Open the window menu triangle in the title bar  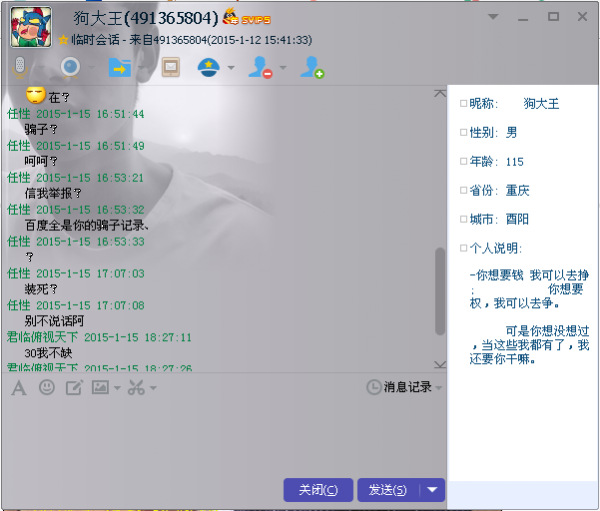(x=493, y=16)
